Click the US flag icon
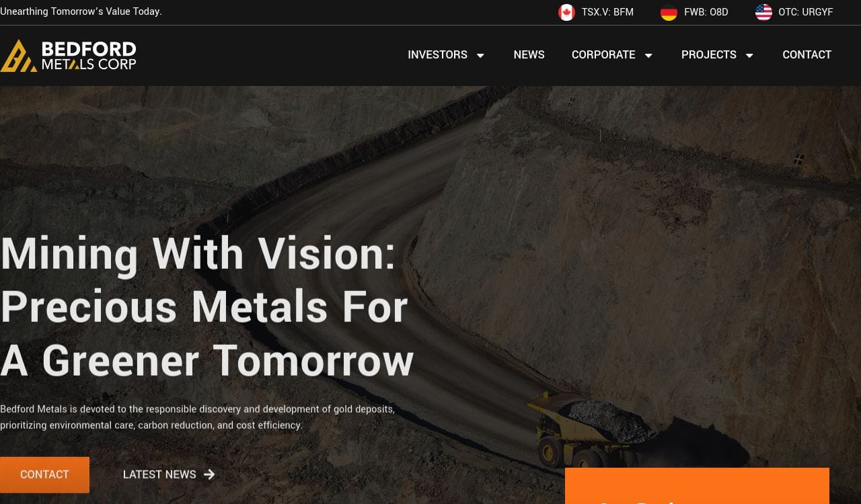Screen dimensions: 861x504 pyautogui.click(x=763, y=12)
